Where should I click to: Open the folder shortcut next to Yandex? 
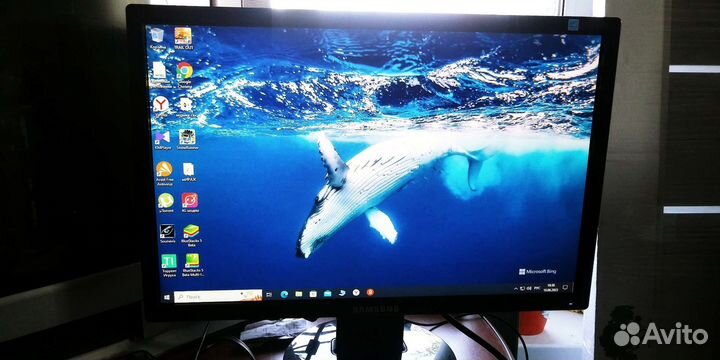click(x=186, y=107)
